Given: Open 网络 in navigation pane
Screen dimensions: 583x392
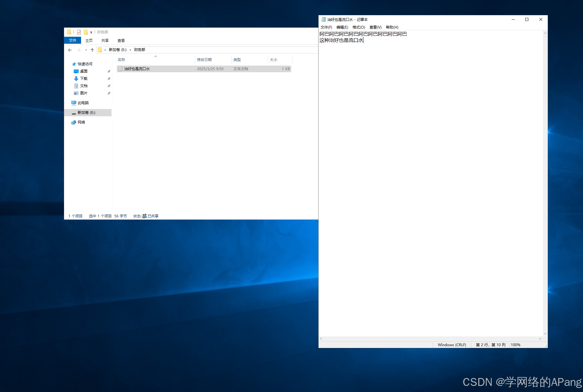Looking at the screenshot, I should pyautogui.click(x=81, y=122).
